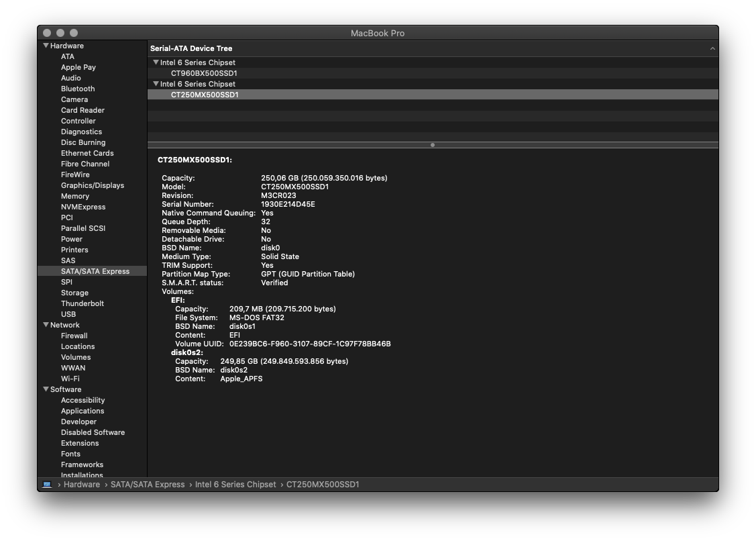756x541 pixels.
Task: Open the Audio hardware section
Action: tap(71, 78)
